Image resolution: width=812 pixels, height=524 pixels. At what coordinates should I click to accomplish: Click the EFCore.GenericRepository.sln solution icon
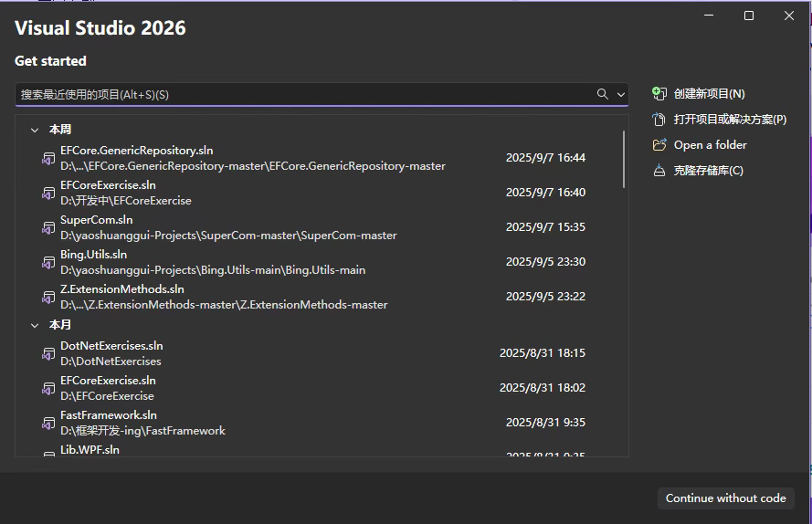coord(48,158)
